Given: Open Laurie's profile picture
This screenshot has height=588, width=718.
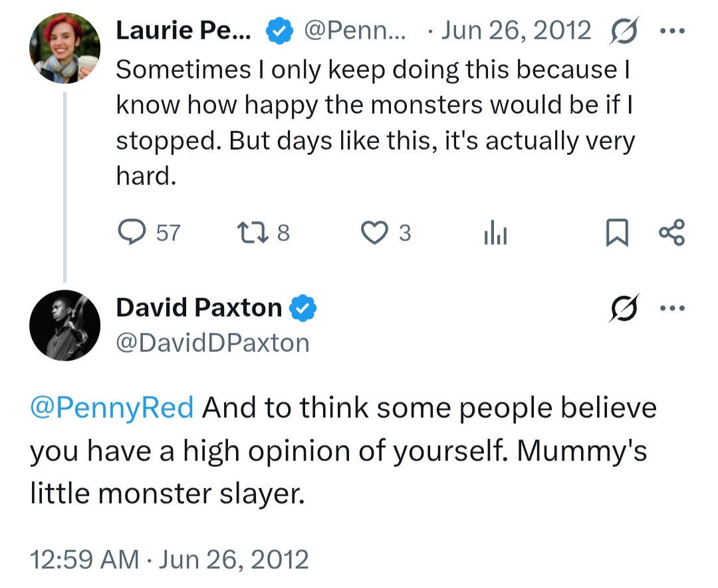Looking at the screenshot, I should click(64, 48).
